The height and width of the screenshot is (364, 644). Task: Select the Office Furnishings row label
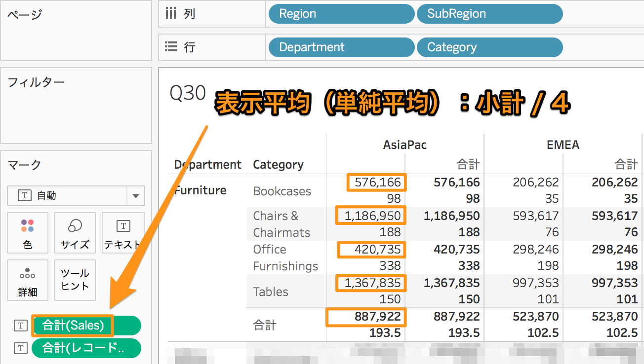coord(285,257)
